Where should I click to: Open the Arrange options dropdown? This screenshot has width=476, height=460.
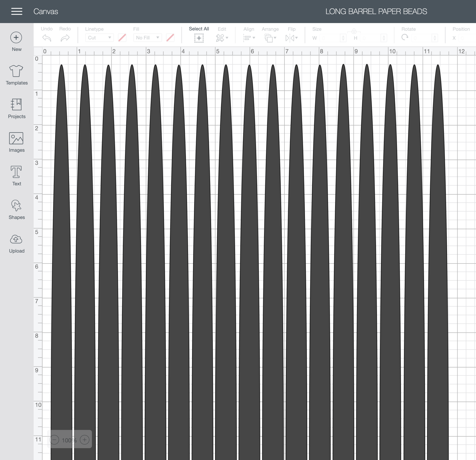[x=270, y=38]
